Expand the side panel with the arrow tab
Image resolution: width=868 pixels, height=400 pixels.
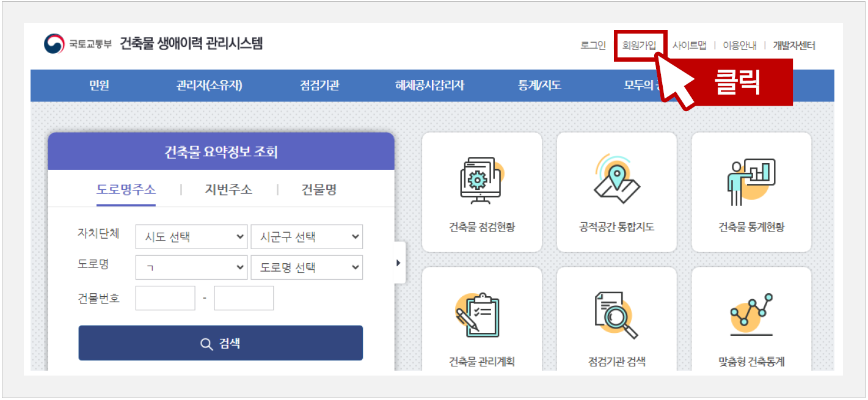(x=398, y=263)
